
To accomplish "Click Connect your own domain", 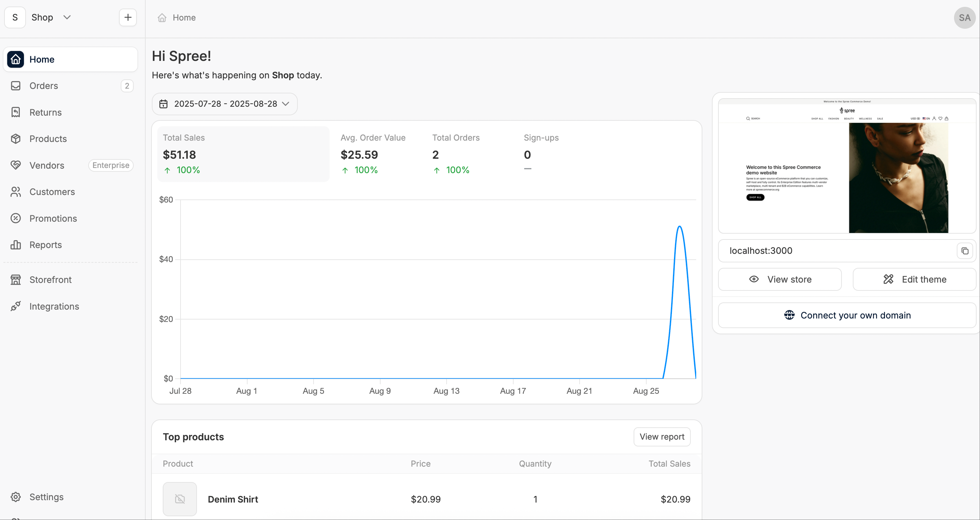I will click(847, 315).
